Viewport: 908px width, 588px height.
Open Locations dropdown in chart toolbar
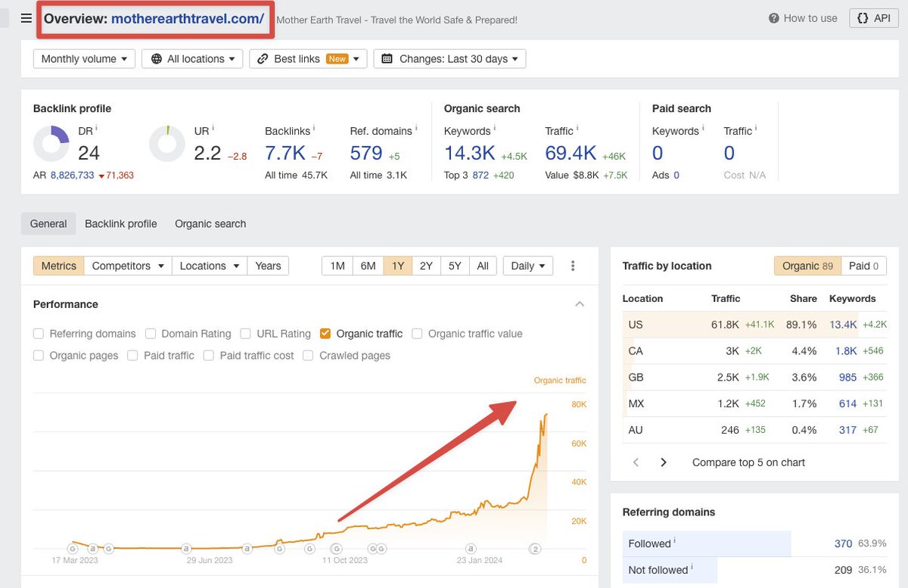210,266
